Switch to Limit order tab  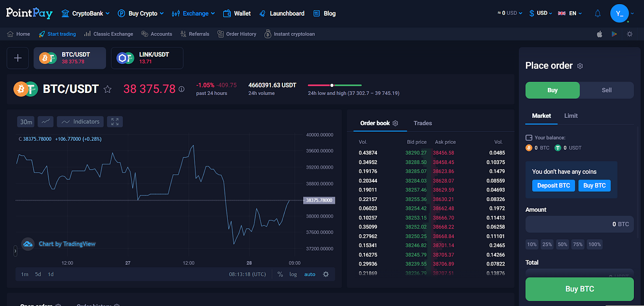[571, 116]
